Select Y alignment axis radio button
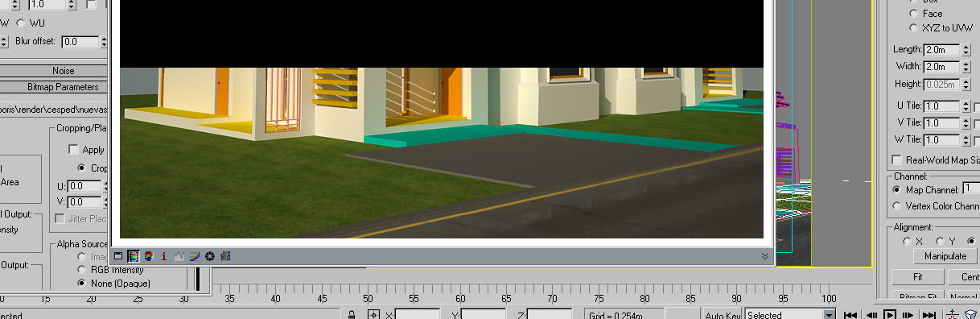Screen dimensions: 980x319 [940, 241]
